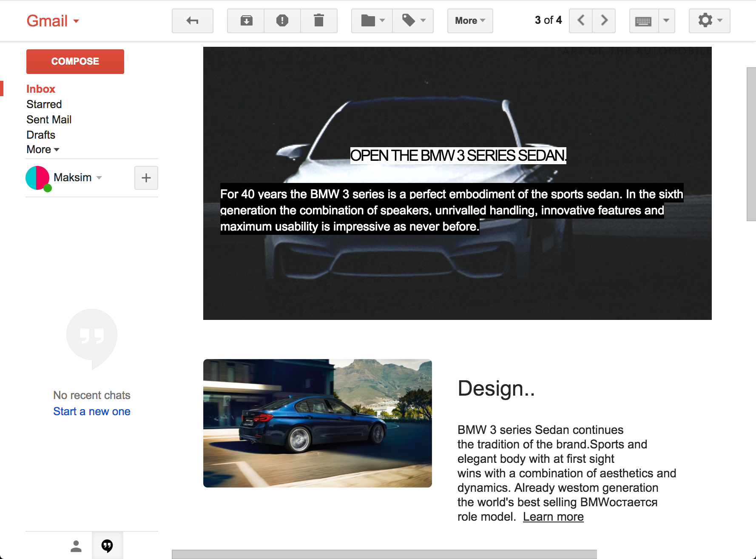Report spam using the exclamation icon
Viewport: 756px width, 559px height.
[x=282, y=21]
